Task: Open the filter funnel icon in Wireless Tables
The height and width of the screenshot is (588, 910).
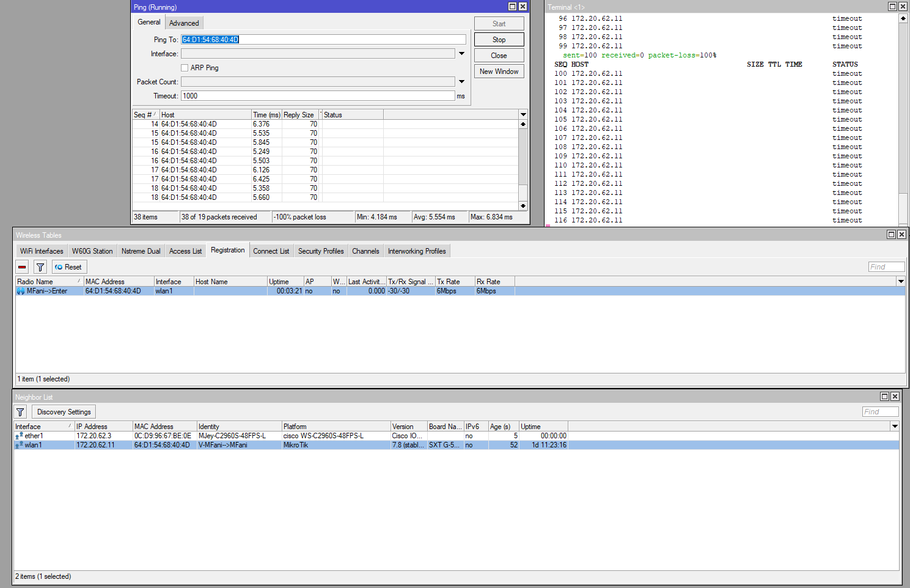Action: tap(40, 266)
